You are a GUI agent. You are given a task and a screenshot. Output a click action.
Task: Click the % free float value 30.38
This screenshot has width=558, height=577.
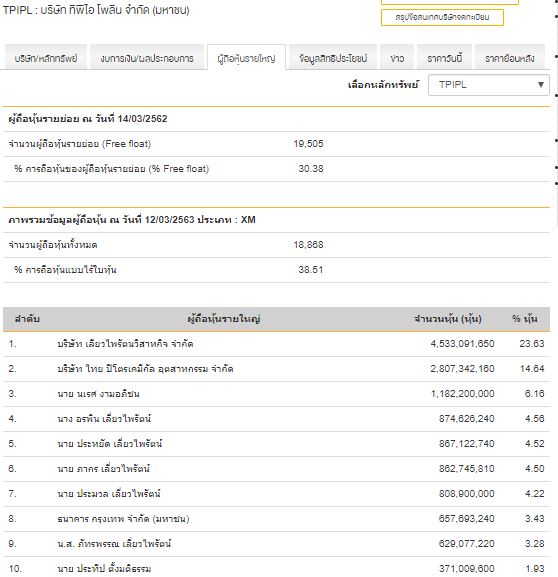[311, 169]
